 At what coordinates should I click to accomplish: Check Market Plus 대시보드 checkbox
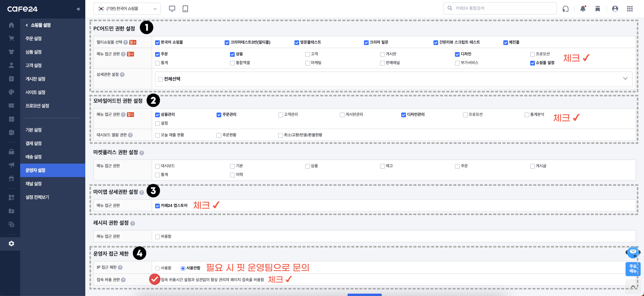pos(157,166)
